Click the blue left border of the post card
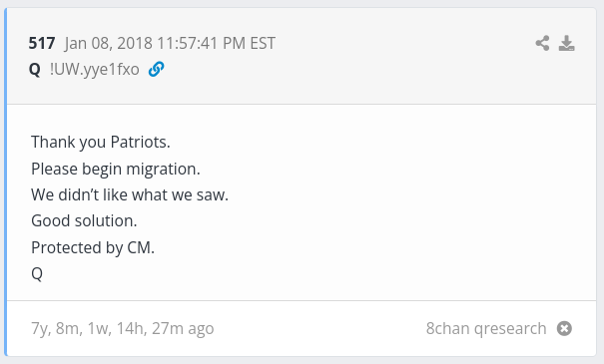 pos(5,182)
